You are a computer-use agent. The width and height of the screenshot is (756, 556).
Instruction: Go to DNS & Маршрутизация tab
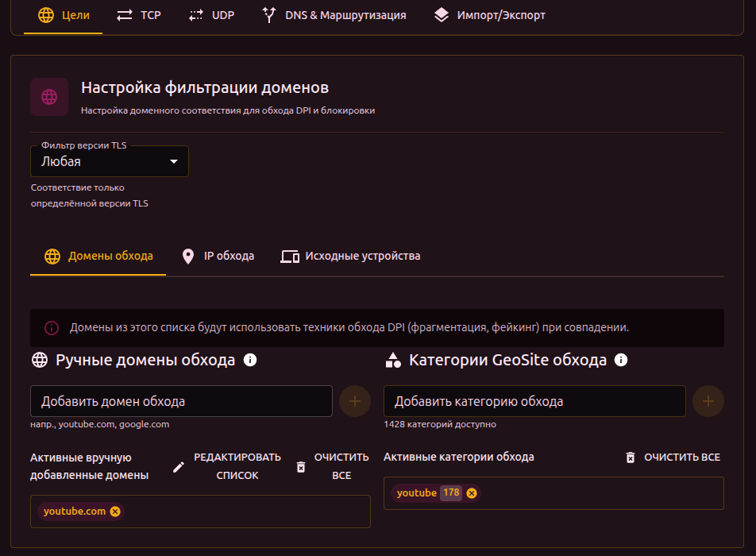tap(334, 15)
